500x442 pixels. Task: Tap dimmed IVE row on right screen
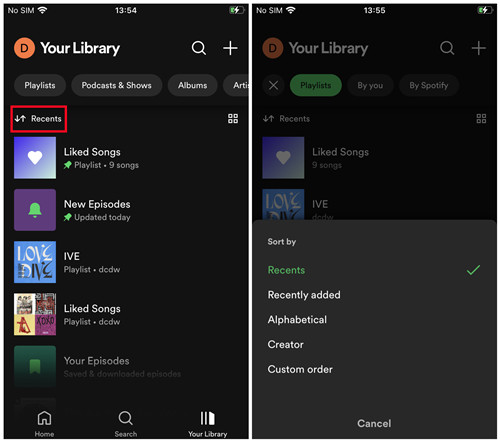[374, 204]
